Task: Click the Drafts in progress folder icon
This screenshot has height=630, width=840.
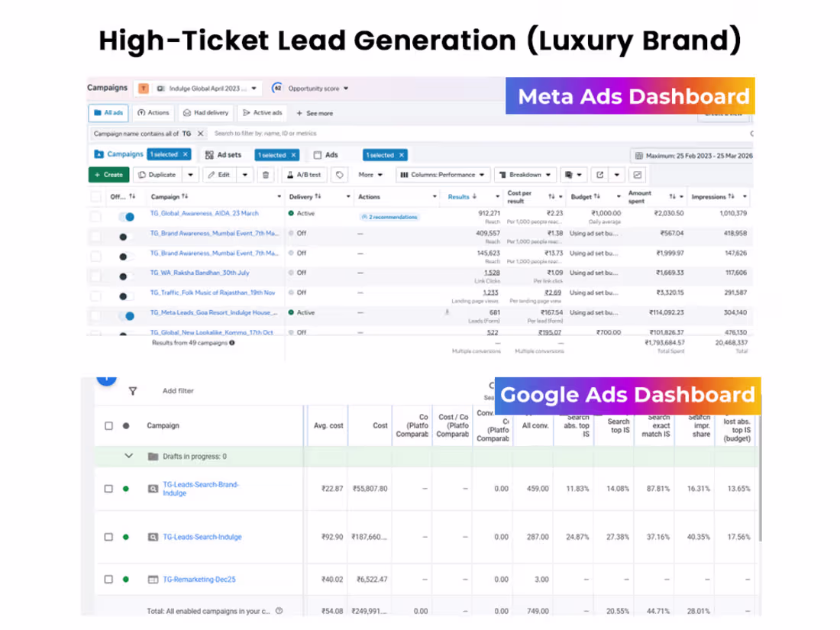Action: tap(153, 457)
